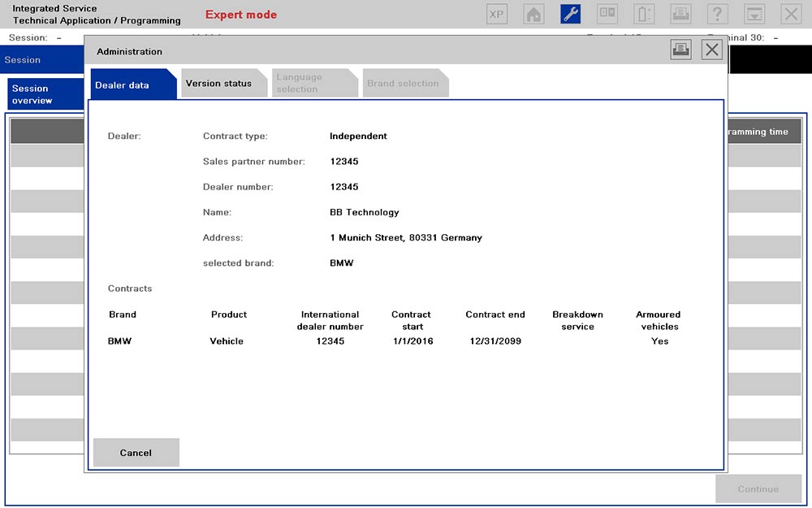Click the Cancel button
The width and height of the screenshot is (812, 508).
[x=136, y=453]
